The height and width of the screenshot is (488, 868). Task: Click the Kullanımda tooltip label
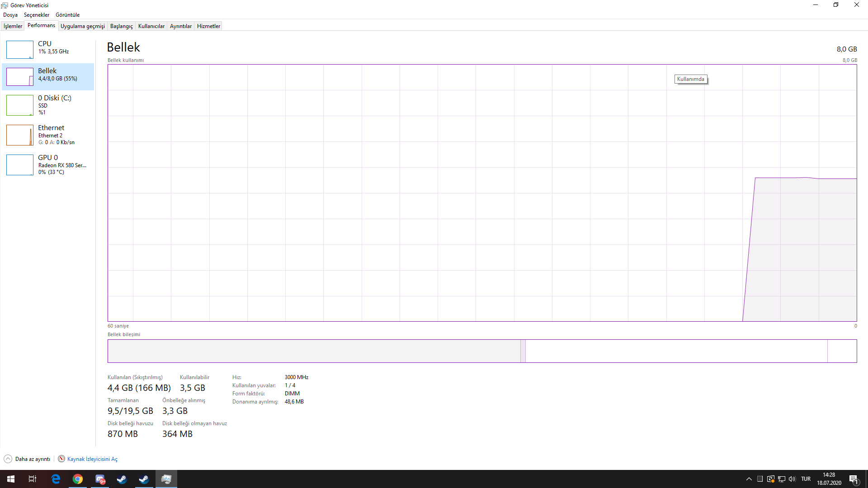click(x=691, y=79)
